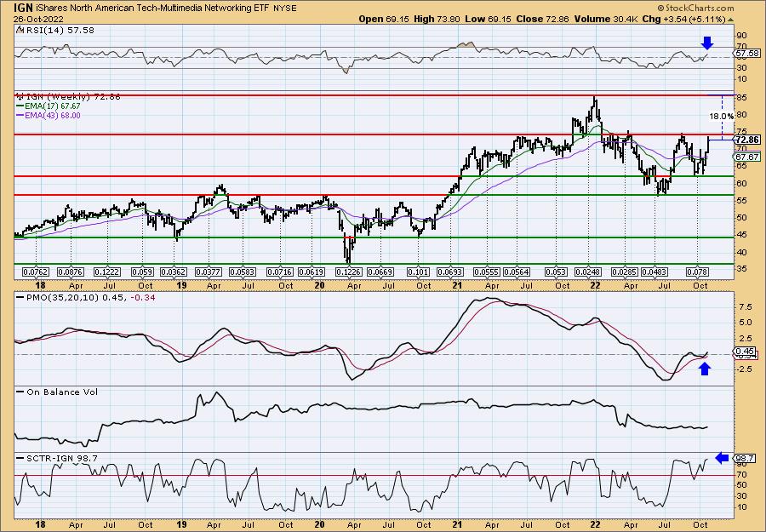Screen dimensions: 766x532
Task: Click the 0.078 dividend value box
Action: pos(698,272)
